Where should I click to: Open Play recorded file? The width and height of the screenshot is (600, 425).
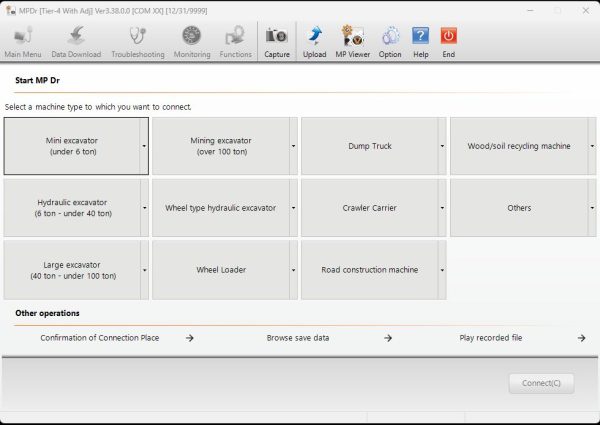click(x=491, y=338)
